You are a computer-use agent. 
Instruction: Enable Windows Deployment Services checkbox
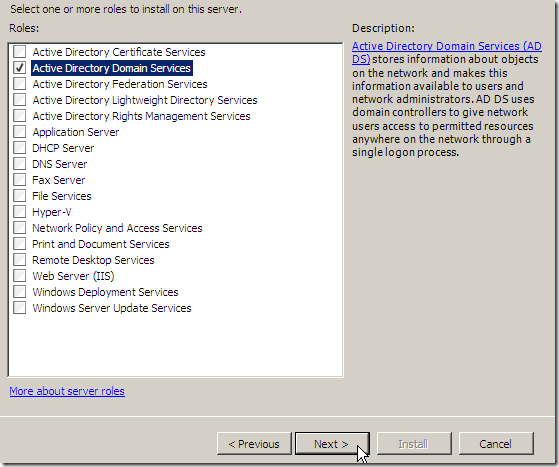20,292
